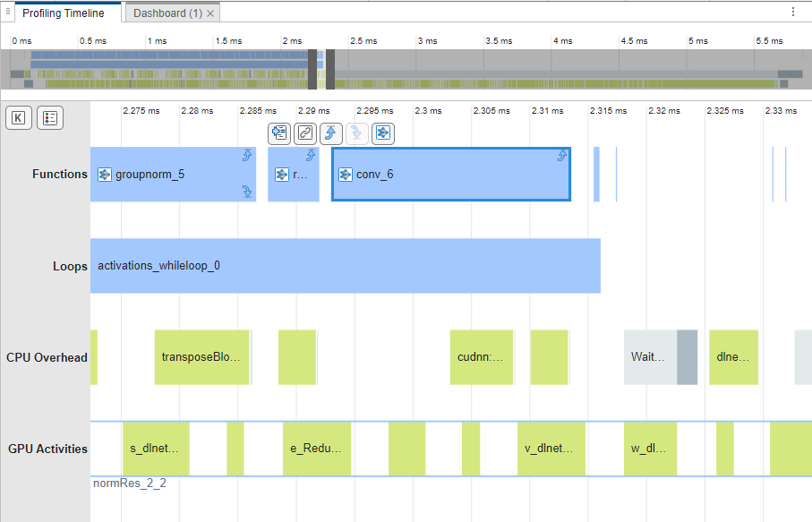Viewport: 812px width, 522px height.
Task: Click the K keyboard shortcuts button
Action: [x=18, y=118]
